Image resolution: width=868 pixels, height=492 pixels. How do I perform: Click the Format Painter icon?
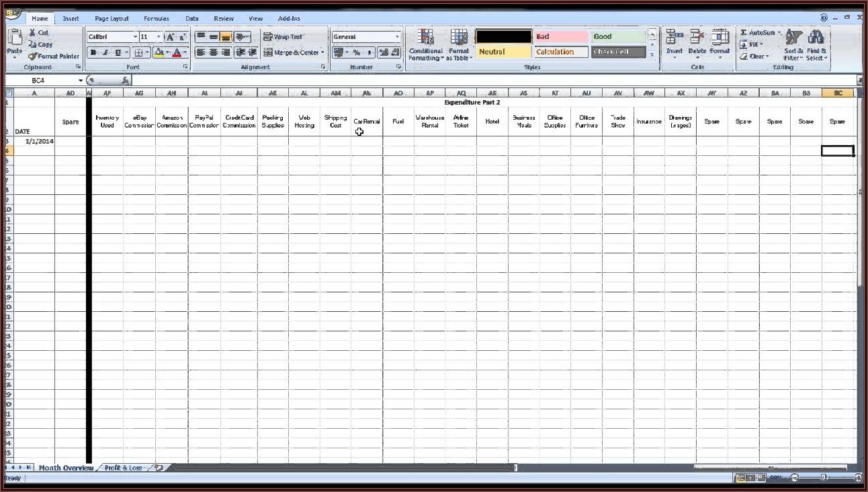click(32, 56)
